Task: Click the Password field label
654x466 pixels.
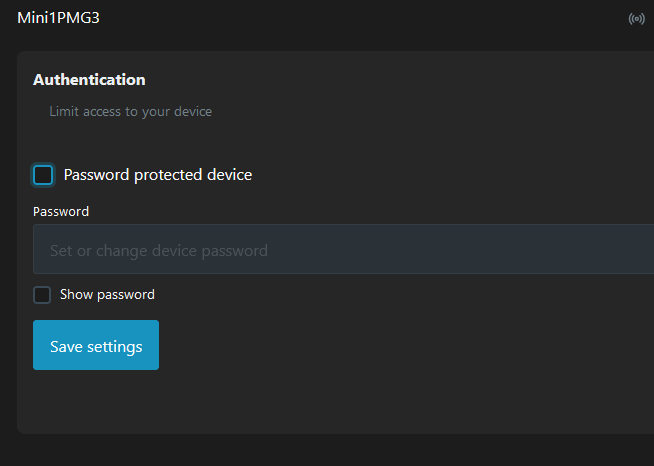Action: pyautogui.click(x=61, y=212)
